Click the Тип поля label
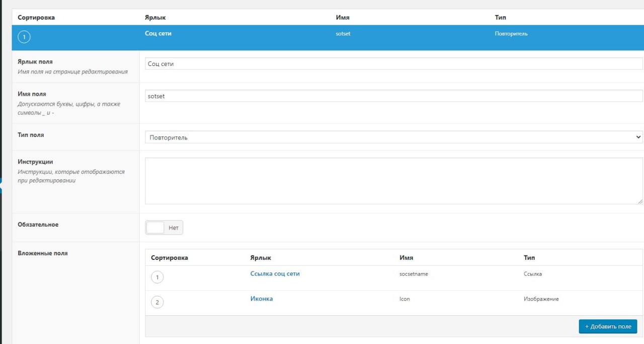 pyautogui.click(x=31, y=135)
